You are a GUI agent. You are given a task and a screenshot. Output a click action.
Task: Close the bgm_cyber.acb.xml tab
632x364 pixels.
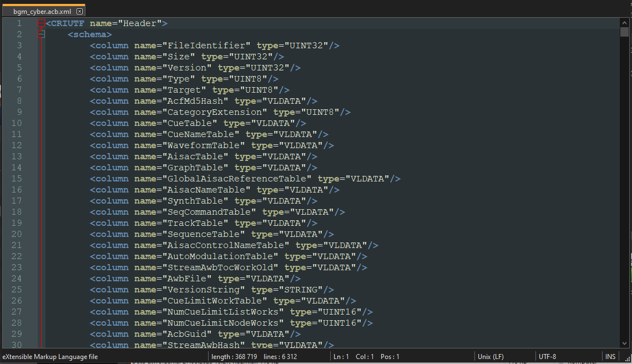coord(80,11)
